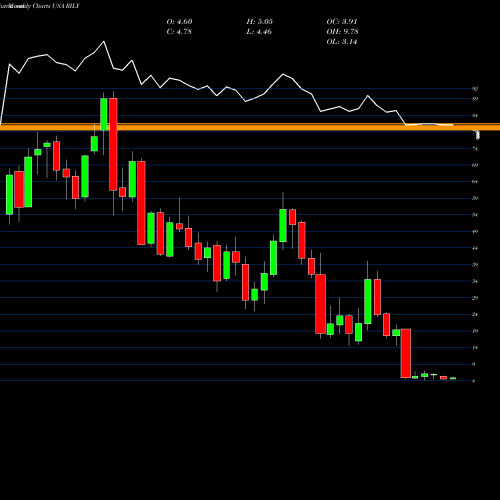500x500 pixels.
Task: Click the low price value L: 4.46
Action: click(259, 32)
